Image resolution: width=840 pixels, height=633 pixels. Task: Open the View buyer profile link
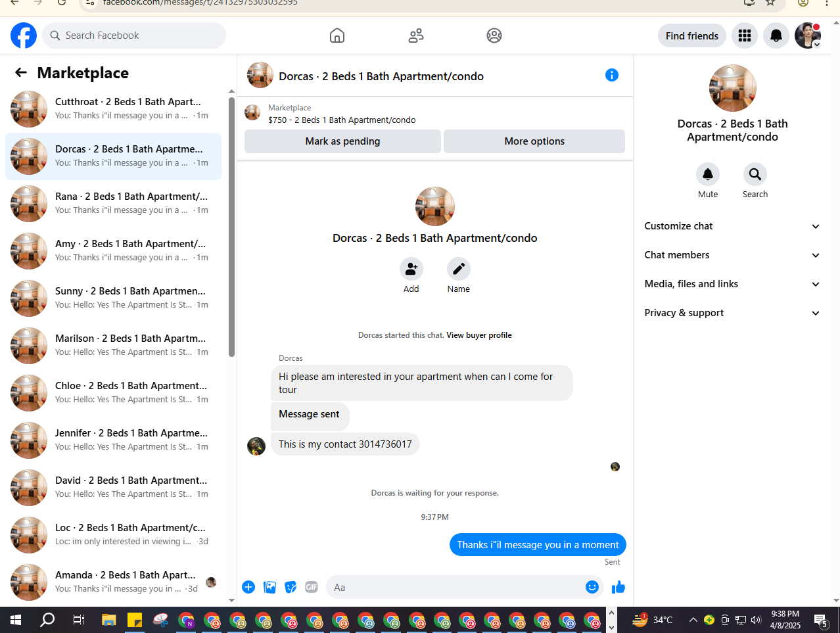pyautogui.click(x=479, y=335)
